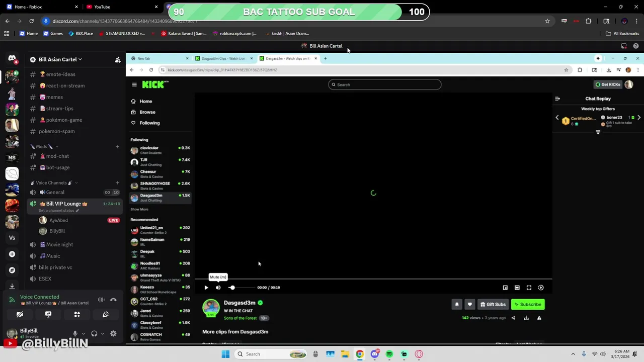The image size is (644, 362).
Task: Switch to New tab in shared browser
Action: click(159, 58)
